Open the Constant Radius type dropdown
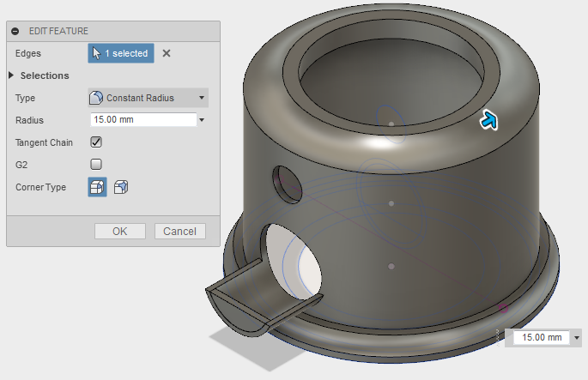 (149, 98)
